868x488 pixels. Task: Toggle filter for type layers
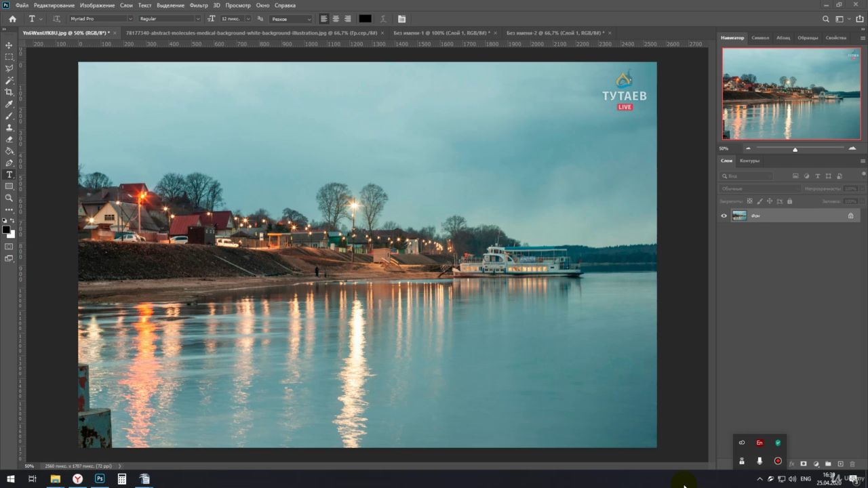pos(817,176)
